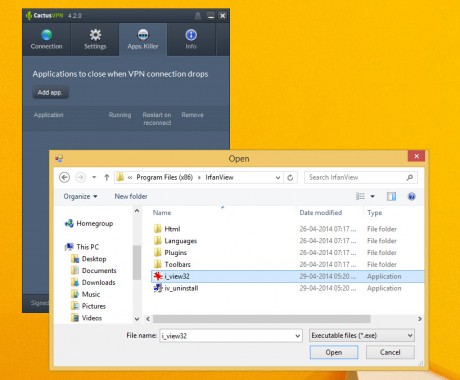Screen dimensions: 460x380
Task: Click the i_view32 red application icon
Action: 158,276
